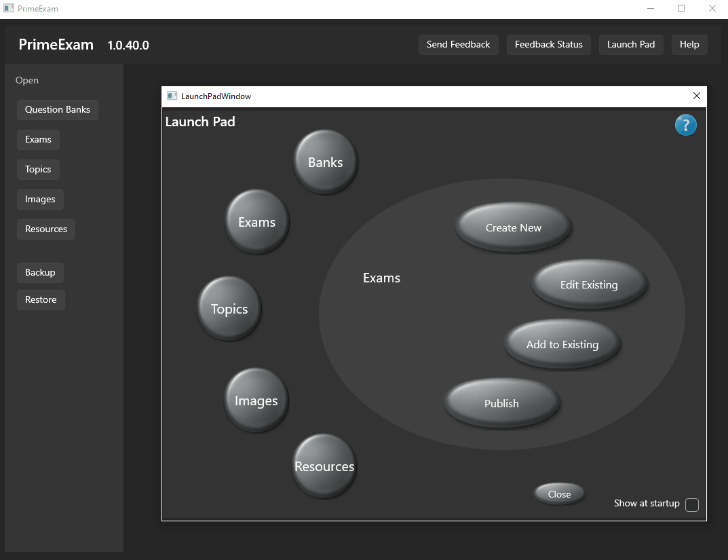Image resolution: width=728 pixels, height=560 pixels.
Task: Maximize the PrimeExam main window
Action: pos(681,8)
